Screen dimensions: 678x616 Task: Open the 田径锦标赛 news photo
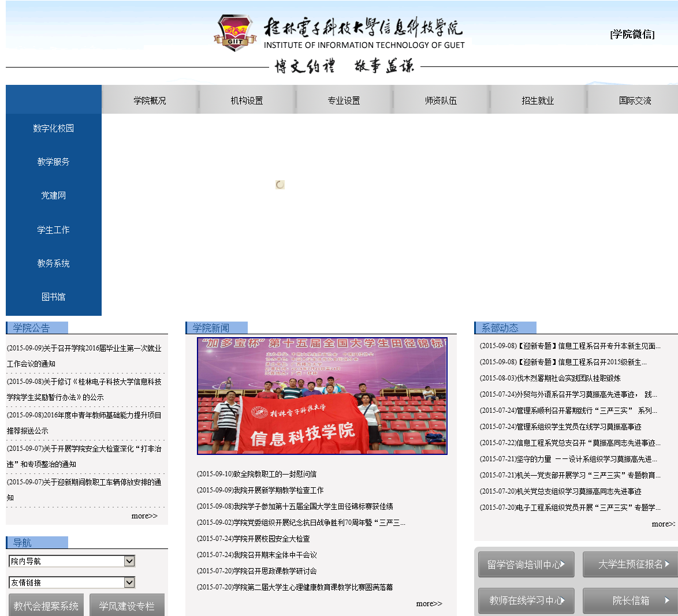[x=322, y=396]
